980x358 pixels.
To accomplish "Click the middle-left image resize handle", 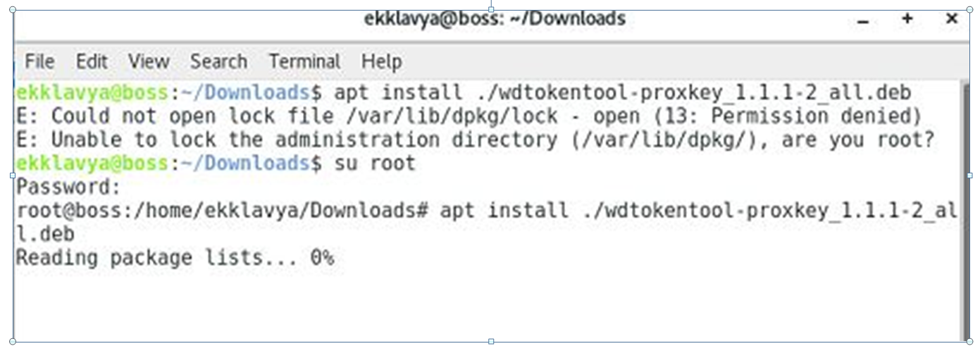I will (x=13, y=175).
